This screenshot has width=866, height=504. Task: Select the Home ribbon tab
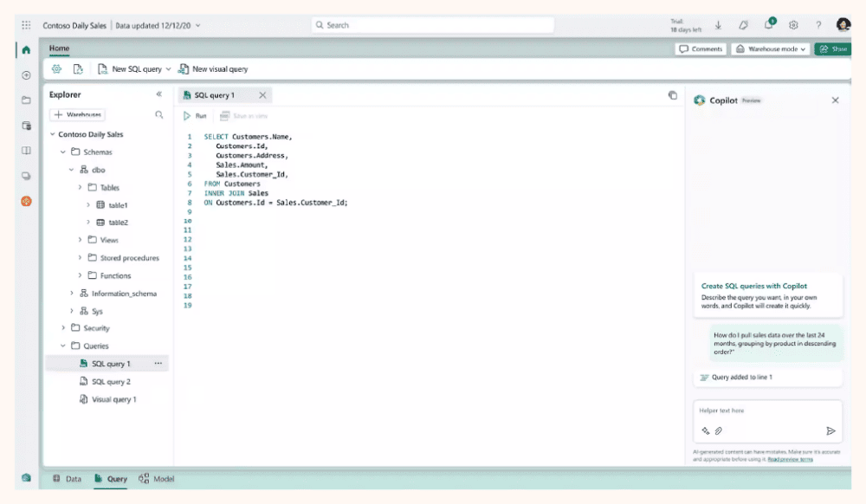coord(59,48)
